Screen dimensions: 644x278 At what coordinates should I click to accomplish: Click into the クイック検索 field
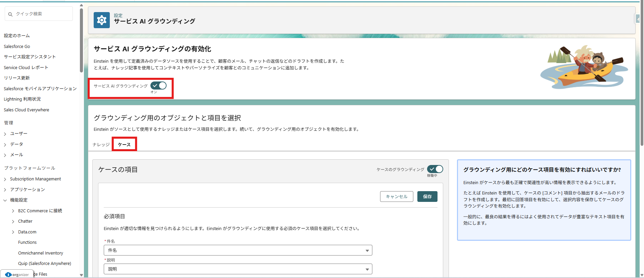[x=42, y=14]
